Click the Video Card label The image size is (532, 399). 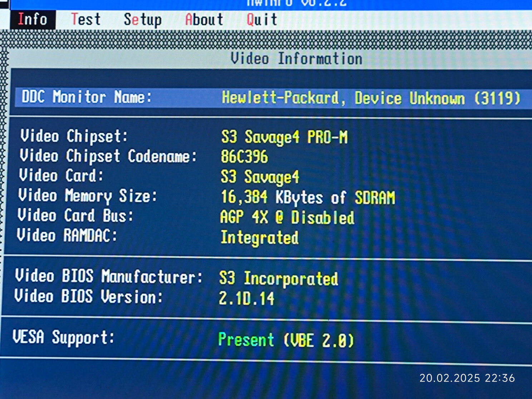pyautogui.click(x=61, y=176)
